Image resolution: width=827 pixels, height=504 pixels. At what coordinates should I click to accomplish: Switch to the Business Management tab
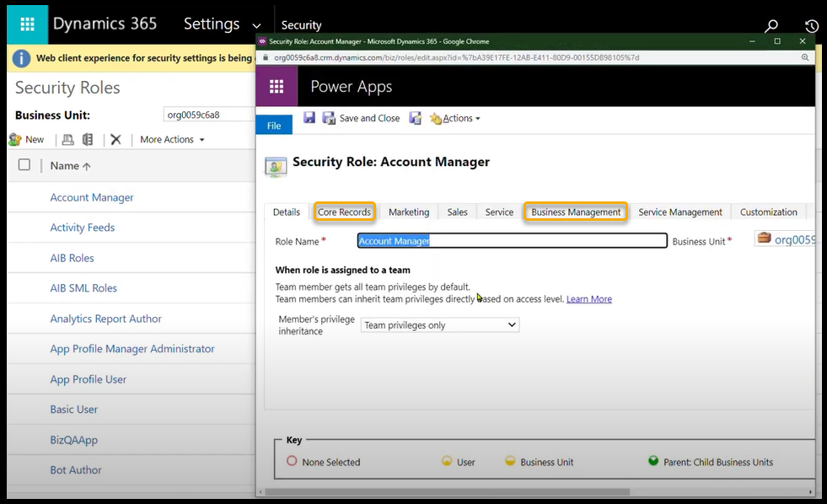coord(576,212)
